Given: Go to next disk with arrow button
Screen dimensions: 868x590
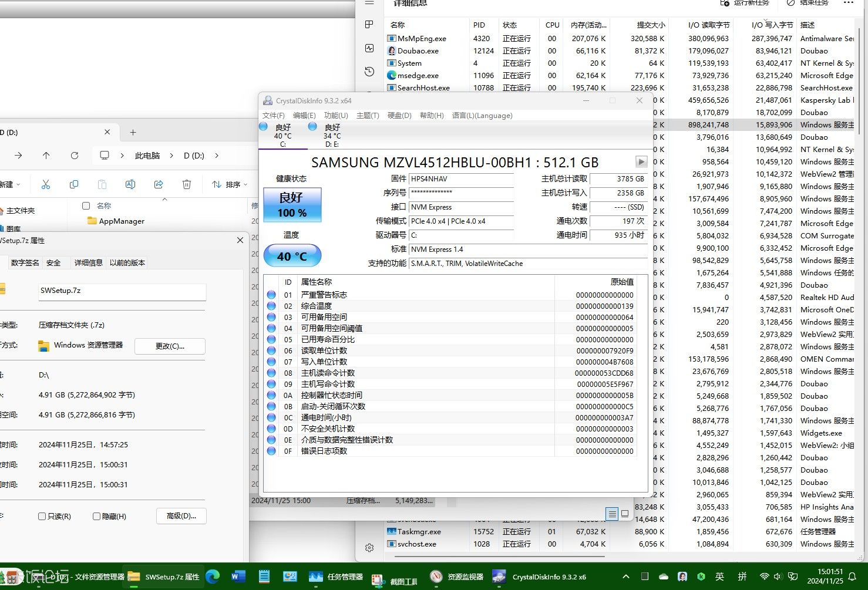Looking at the screenshot, I should tap(641, 161).
